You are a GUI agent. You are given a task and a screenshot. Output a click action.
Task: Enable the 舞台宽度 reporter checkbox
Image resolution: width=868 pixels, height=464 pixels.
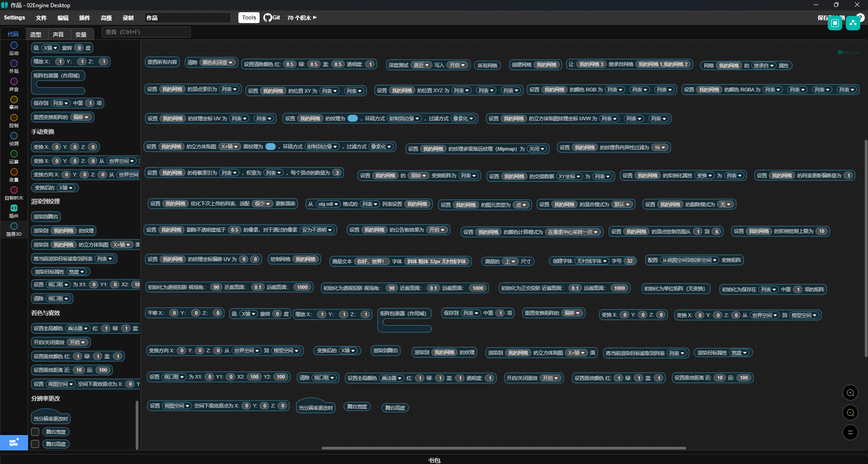pos(35,431)
